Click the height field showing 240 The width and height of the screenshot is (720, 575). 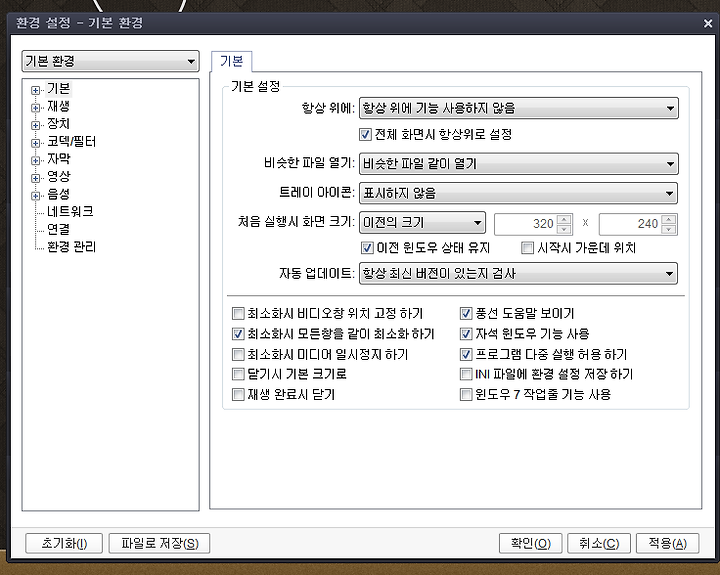pos(630,224)
